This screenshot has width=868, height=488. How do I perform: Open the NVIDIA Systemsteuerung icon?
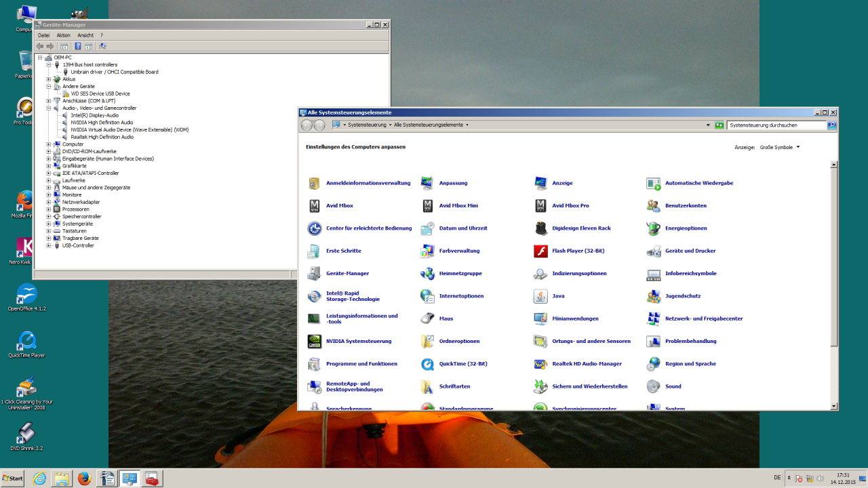tap(314, 341)
